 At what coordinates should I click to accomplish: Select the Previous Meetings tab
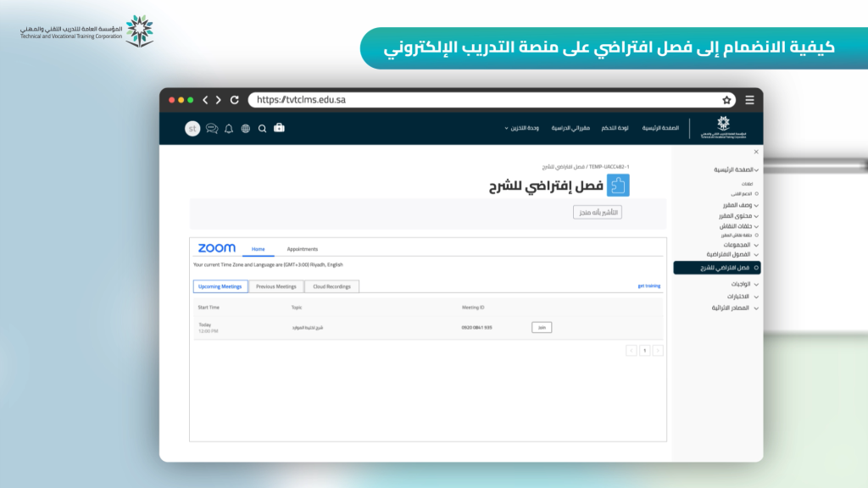pyautogui.click(x=275, y=286)
